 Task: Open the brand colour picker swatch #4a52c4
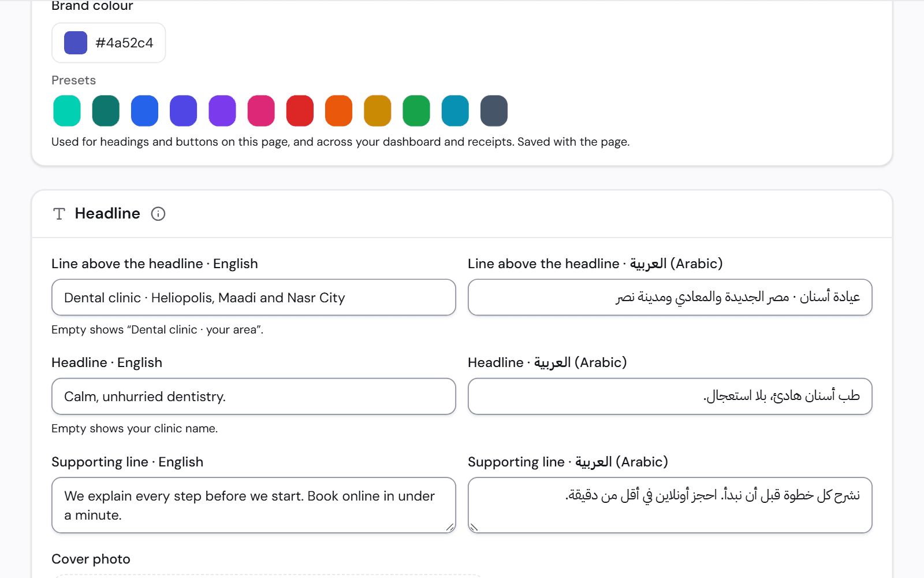pos(76,43)
